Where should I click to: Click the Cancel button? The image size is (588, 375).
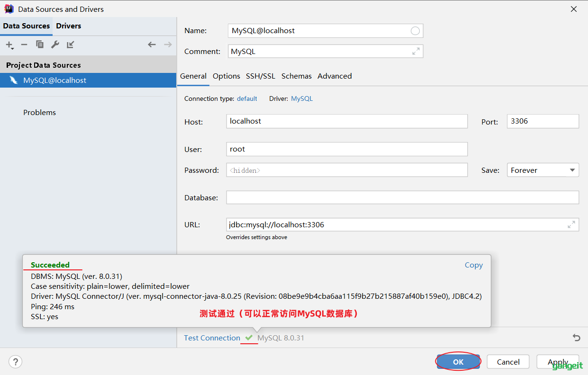[508, 362]
